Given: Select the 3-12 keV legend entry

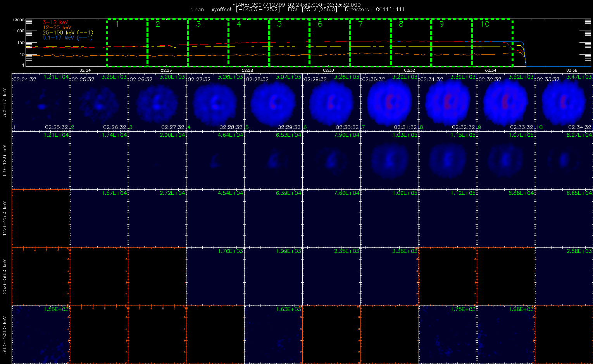Looking at the screenshot, I should click(x=54, y=22).
